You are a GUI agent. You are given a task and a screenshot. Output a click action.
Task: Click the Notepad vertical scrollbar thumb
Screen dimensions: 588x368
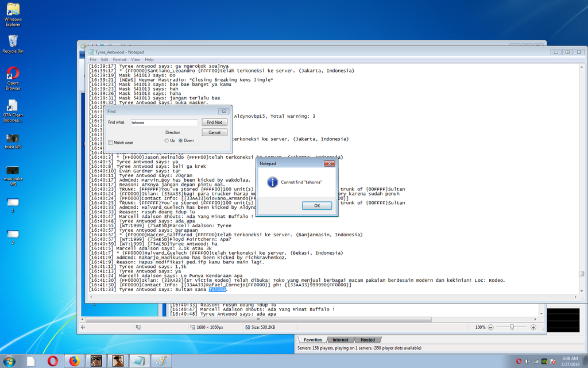click(x=581, y=274)
